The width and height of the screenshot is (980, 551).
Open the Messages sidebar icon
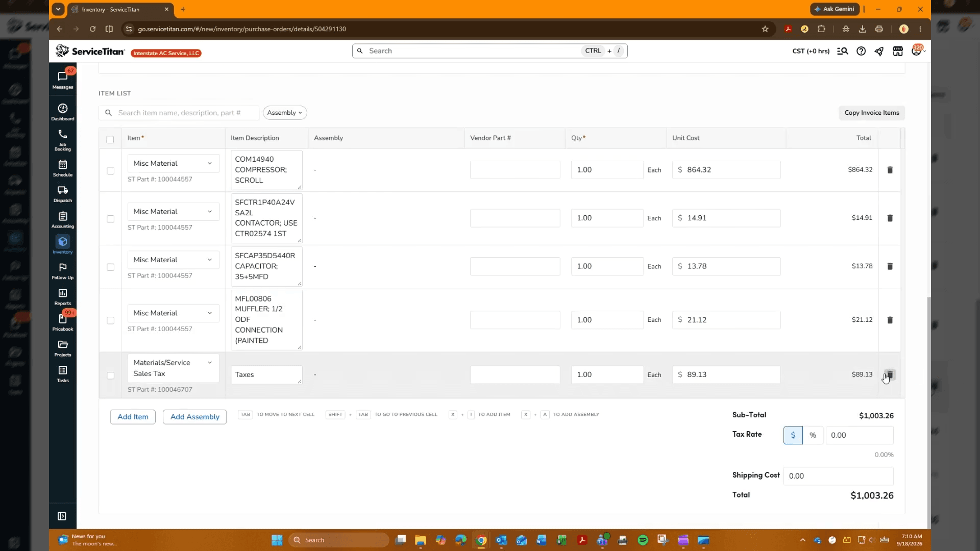(x=63, y=80)
